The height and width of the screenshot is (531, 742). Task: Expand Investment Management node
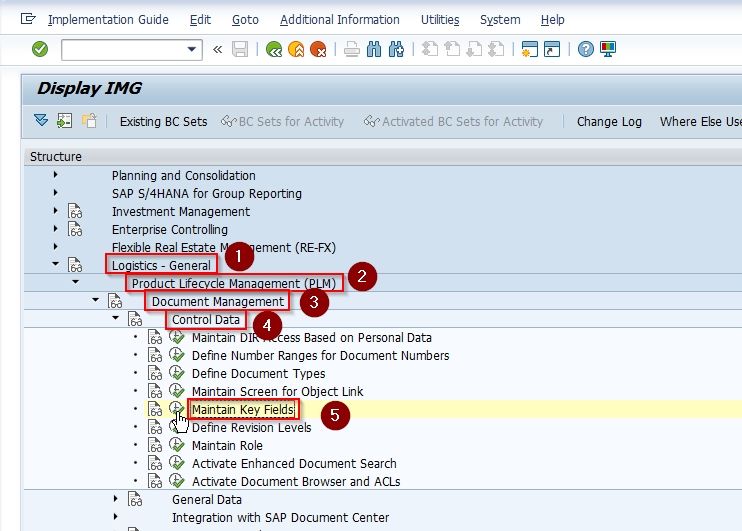click(55, 211)
